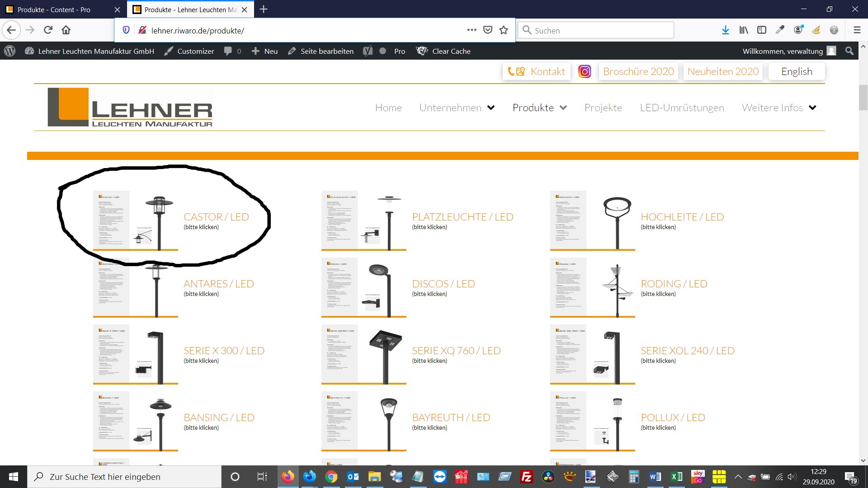Go back to the previous page
Screen dimensions: 868x488
click(11, 30)
